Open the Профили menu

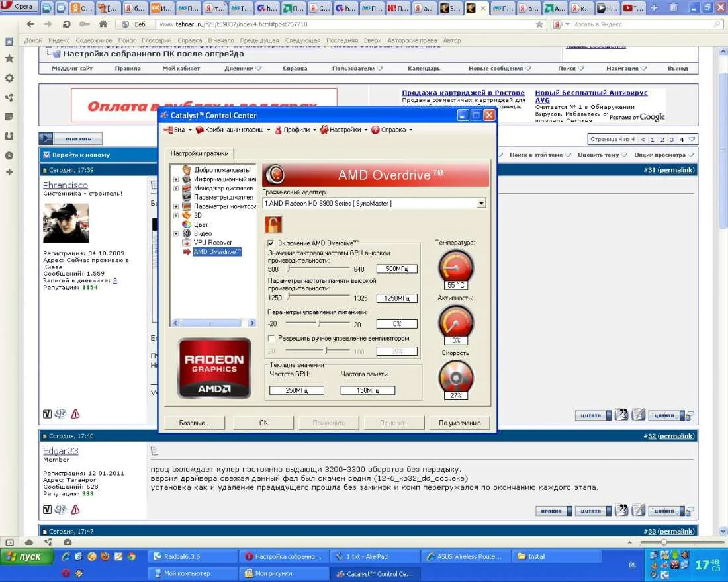(295, 130)
